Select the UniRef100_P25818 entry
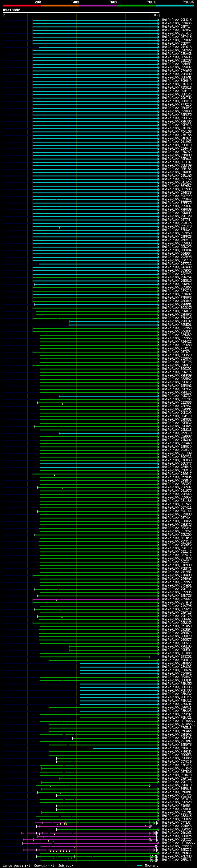Image resolution: width=197 pixels, height=868 pixels. 177,88
